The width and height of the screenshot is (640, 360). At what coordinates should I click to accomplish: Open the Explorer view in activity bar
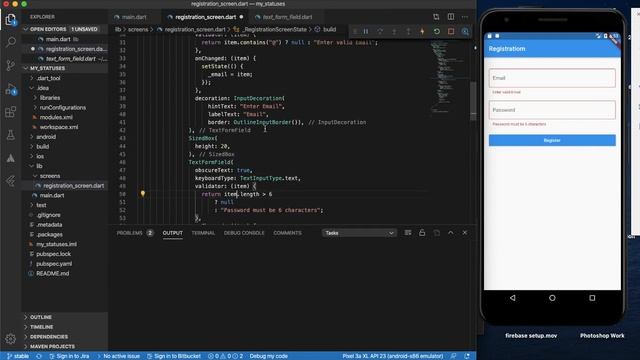(x=11, y=19)
